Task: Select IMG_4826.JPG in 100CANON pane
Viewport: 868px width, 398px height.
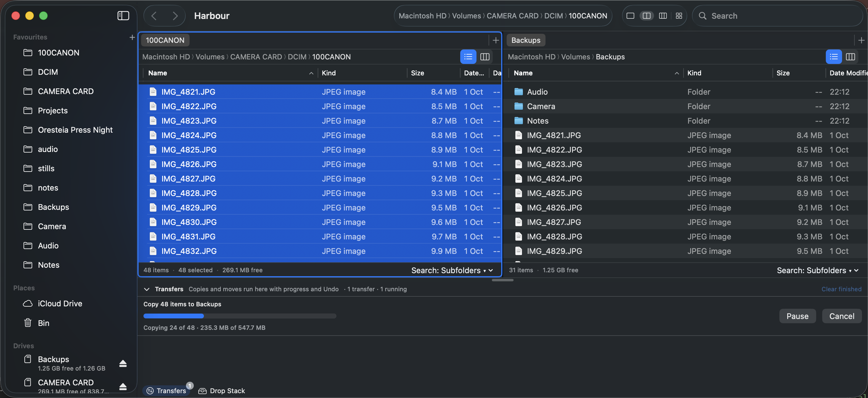Action: click(x=319, y=164)
